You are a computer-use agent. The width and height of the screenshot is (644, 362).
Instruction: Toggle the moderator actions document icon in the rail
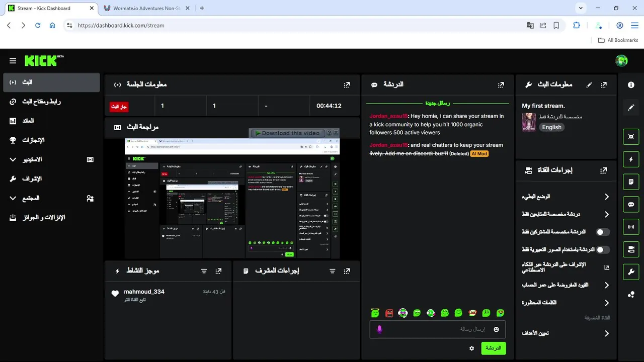[631, 182]
